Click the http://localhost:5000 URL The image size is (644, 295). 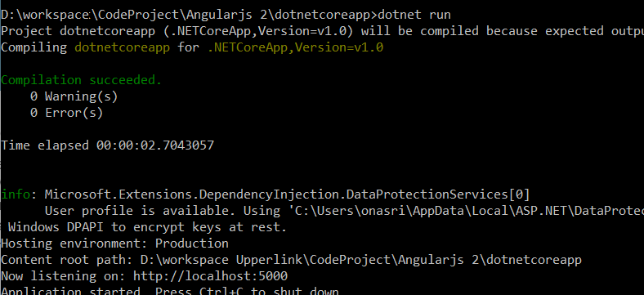click(210, 275)
